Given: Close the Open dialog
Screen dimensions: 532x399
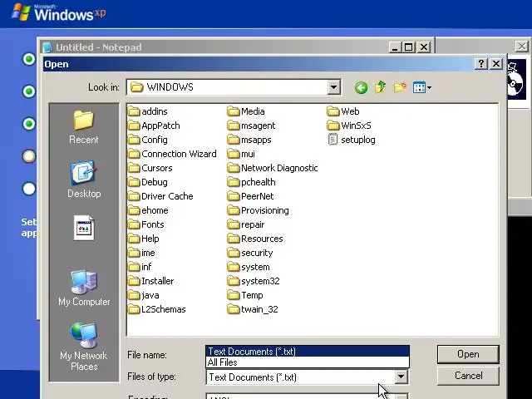Looking at the screenshot, I should click(x=496, y=64).
